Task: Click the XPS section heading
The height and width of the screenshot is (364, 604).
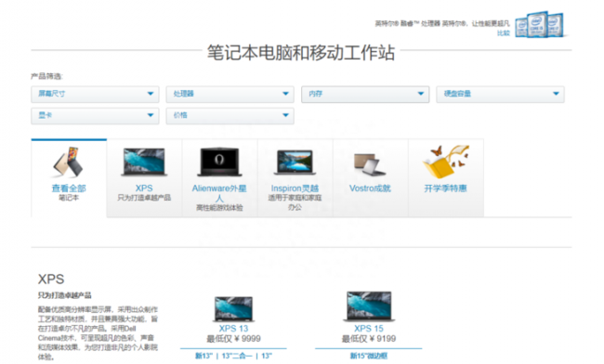Action: (51, 279)
